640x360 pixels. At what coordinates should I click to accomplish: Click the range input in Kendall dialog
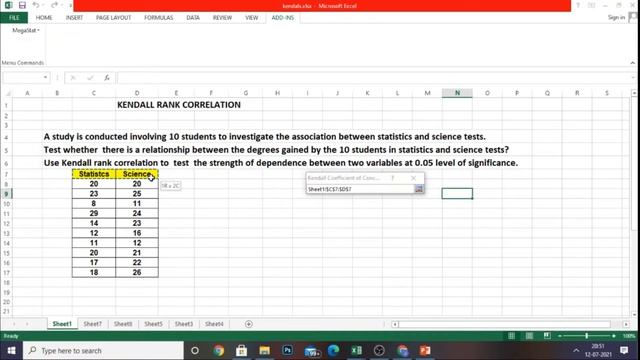coord(360,189)
